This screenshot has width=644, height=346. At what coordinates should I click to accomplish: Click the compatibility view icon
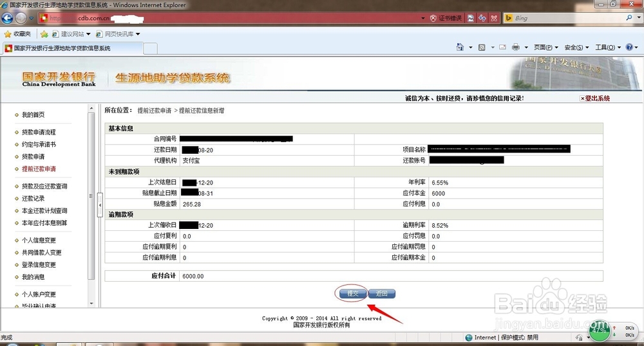[471, 18]
